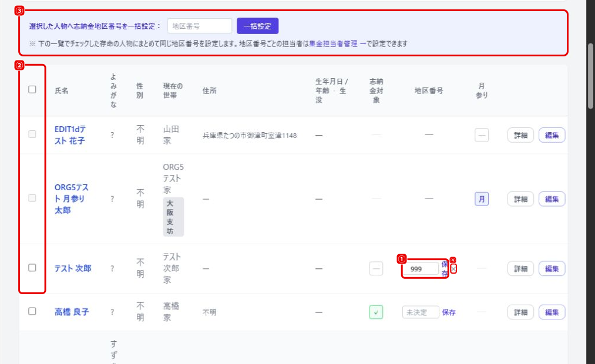This screenshot has width=595, height=364.
Task: Toggle the 月参り box for EDIT1dテスト 花子
Action: (482, 135)
